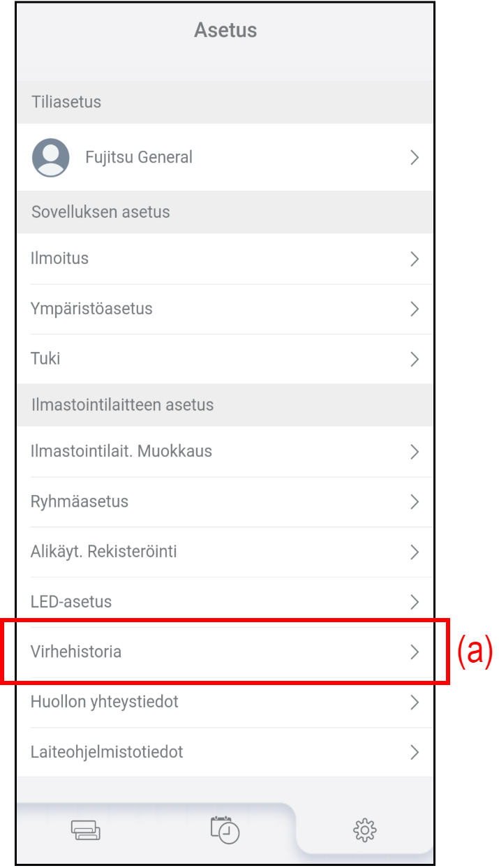Viewport: 499px width, 868px height.
Task: Select the settings gear tab icon
Action: (x=364, y=830)
